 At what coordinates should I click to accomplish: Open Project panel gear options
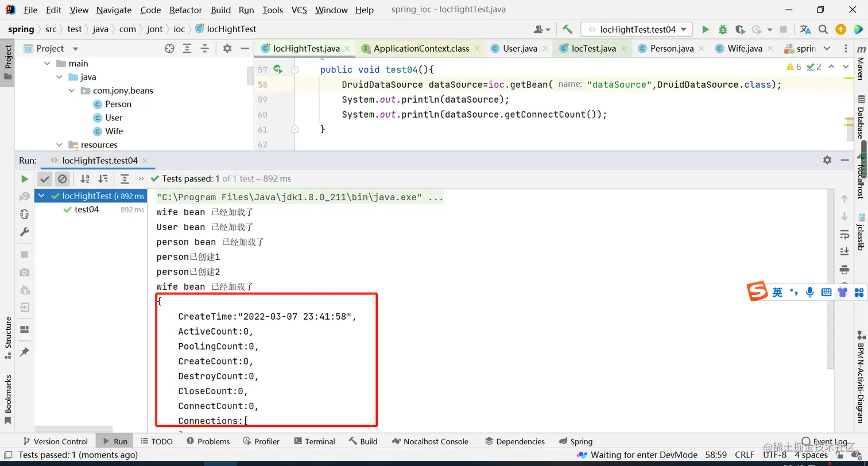(227, 49)
